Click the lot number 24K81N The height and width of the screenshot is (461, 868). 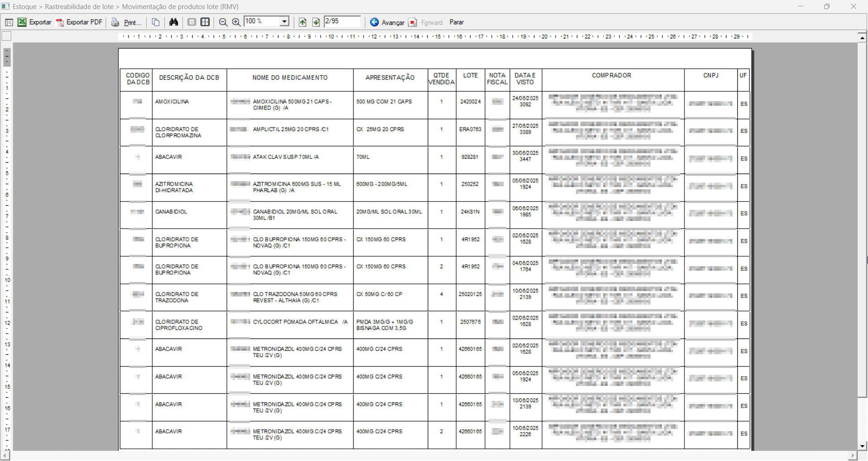471,212
